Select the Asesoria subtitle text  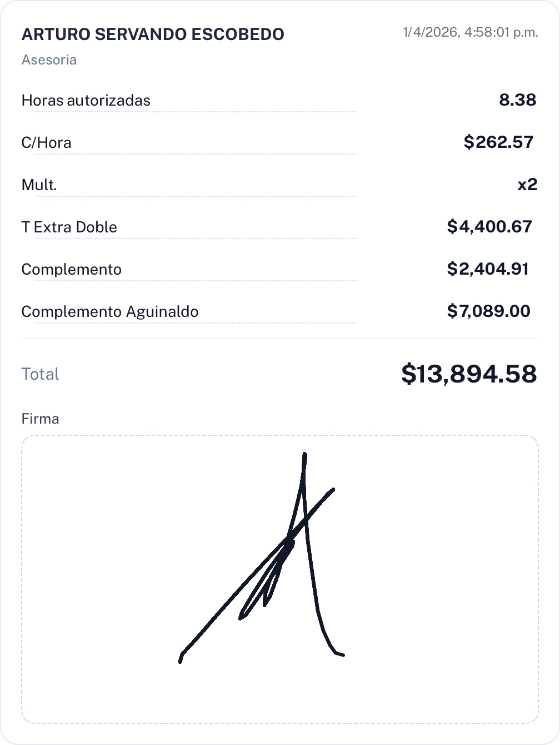click(x=49, y=60)
